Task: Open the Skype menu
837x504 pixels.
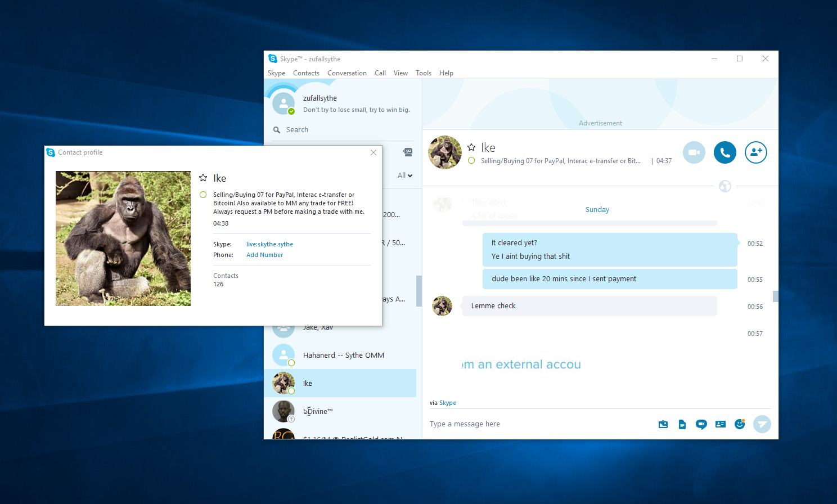Action: 276,73
